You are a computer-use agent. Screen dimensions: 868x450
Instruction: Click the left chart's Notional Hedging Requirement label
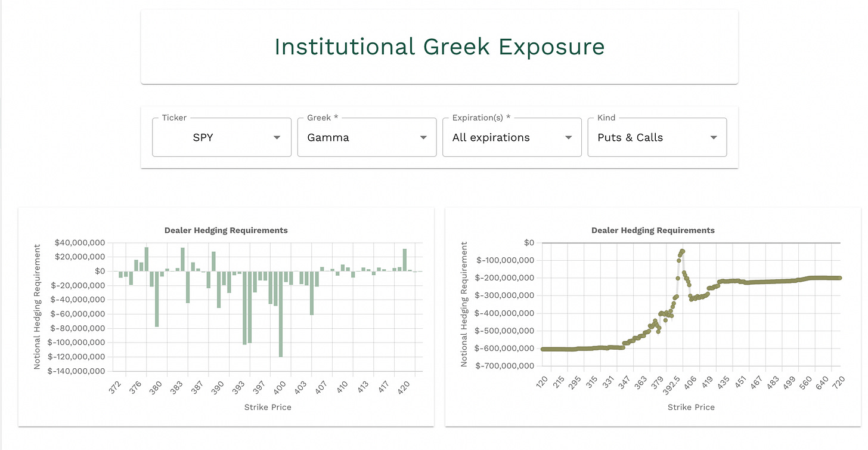click(x=37, y=306)
